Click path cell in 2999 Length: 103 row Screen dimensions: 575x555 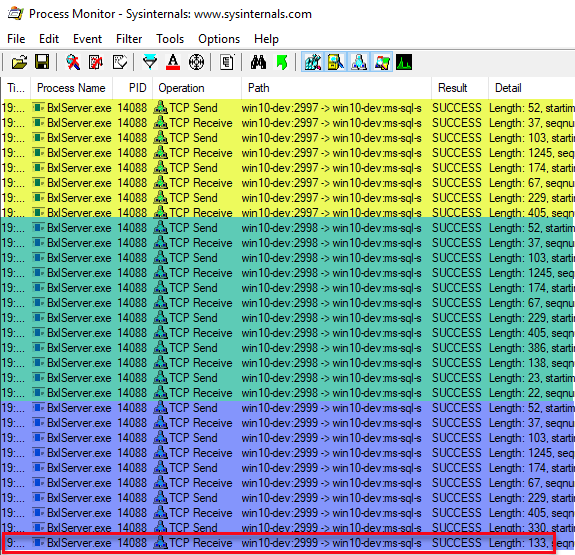coord(332,438)
